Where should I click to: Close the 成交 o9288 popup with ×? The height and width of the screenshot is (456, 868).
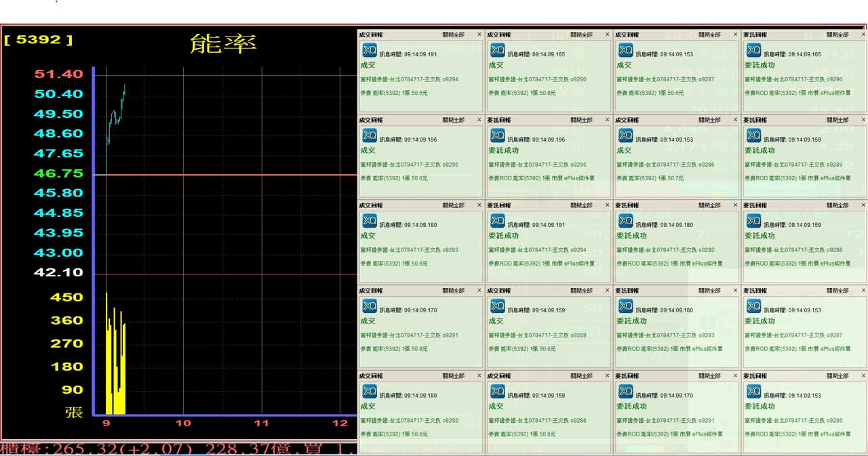click(608, 376)
